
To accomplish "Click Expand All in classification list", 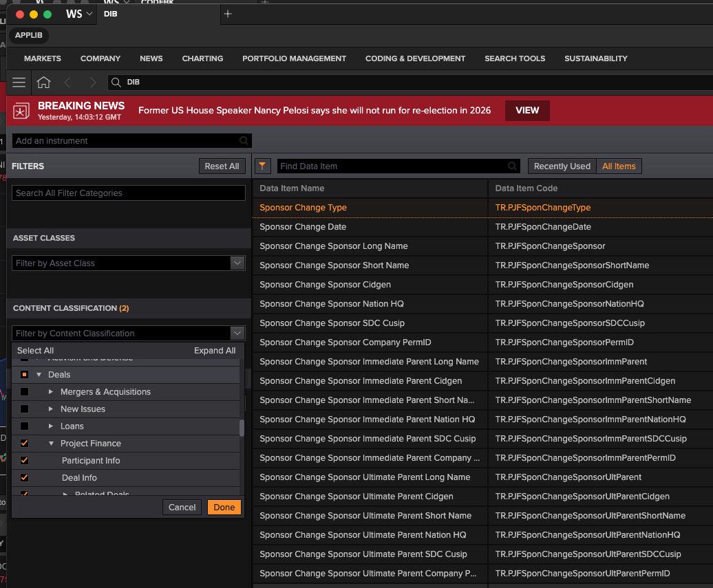I will tap(215, 350).
